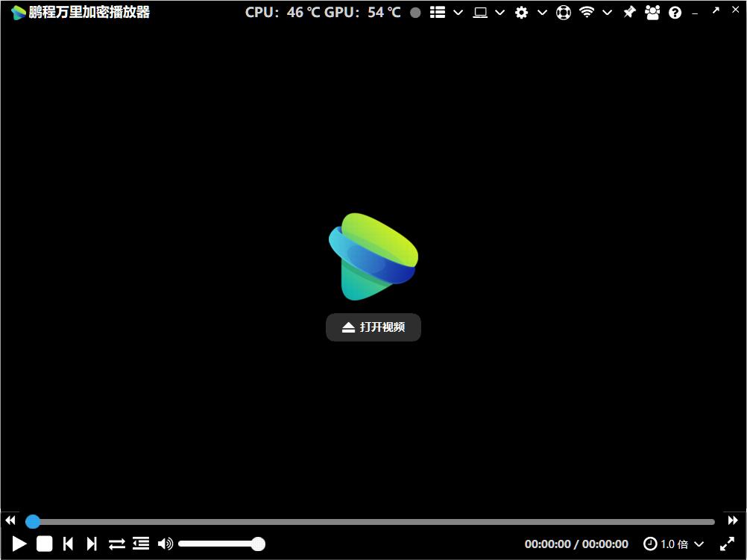Rewind with the double-left arrow
747x560 pixels.
(10, 520)
